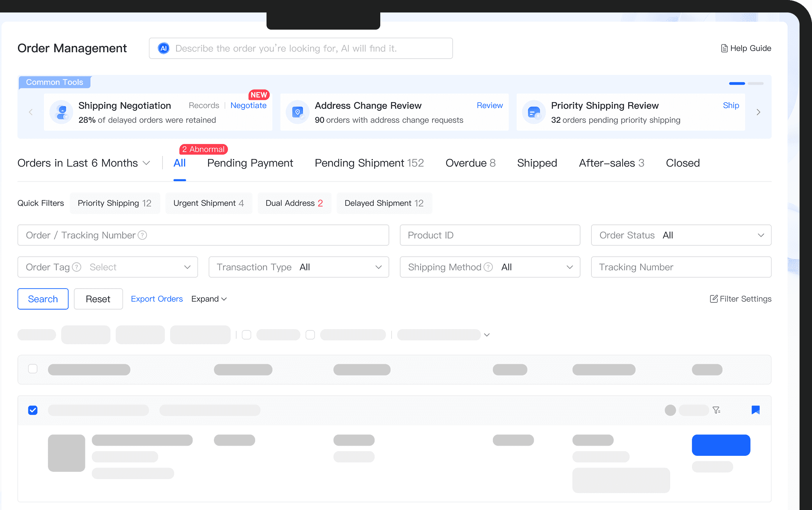Screen dimensions: 812x510
Task: Click the Product ID input field
Action: point(490,235)
